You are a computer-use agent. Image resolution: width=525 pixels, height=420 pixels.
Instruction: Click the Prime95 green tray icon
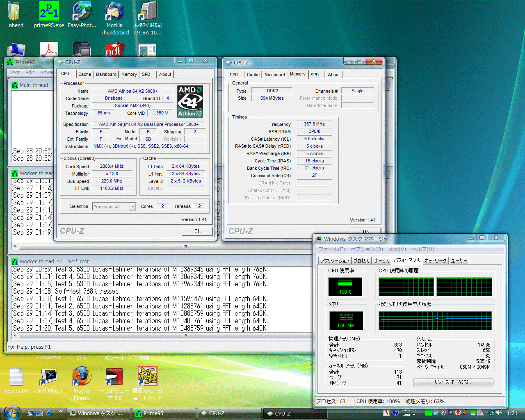click(x=429, y=413)
